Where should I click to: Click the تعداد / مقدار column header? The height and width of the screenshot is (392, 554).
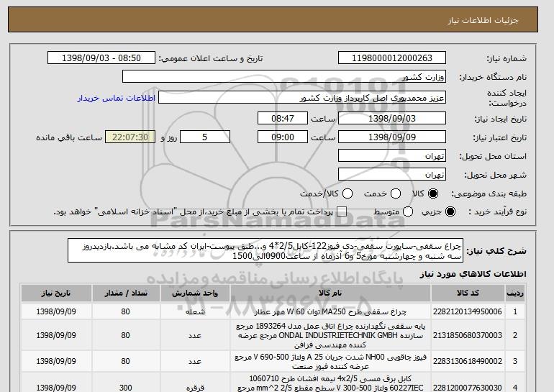point(126,293)
